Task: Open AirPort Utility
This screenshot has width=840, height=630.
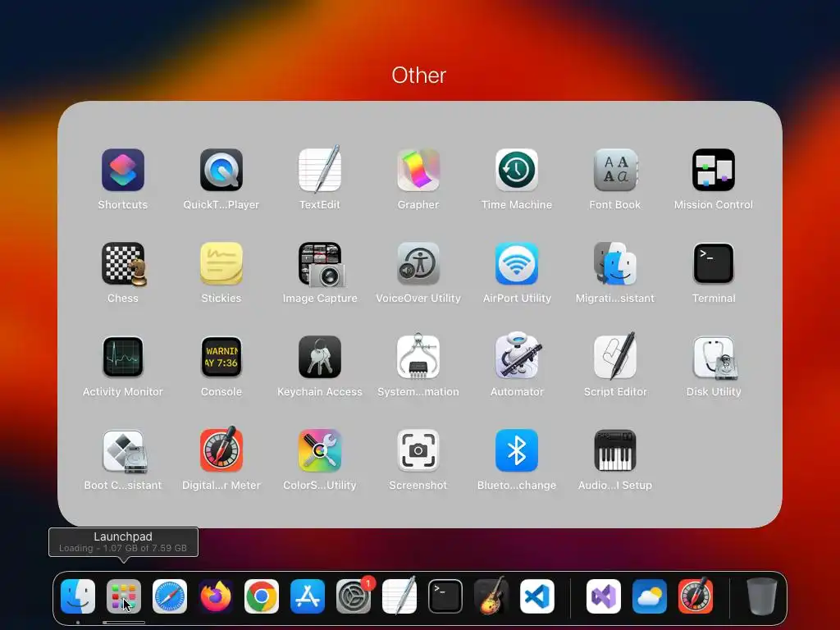Action: pos(517,263)
